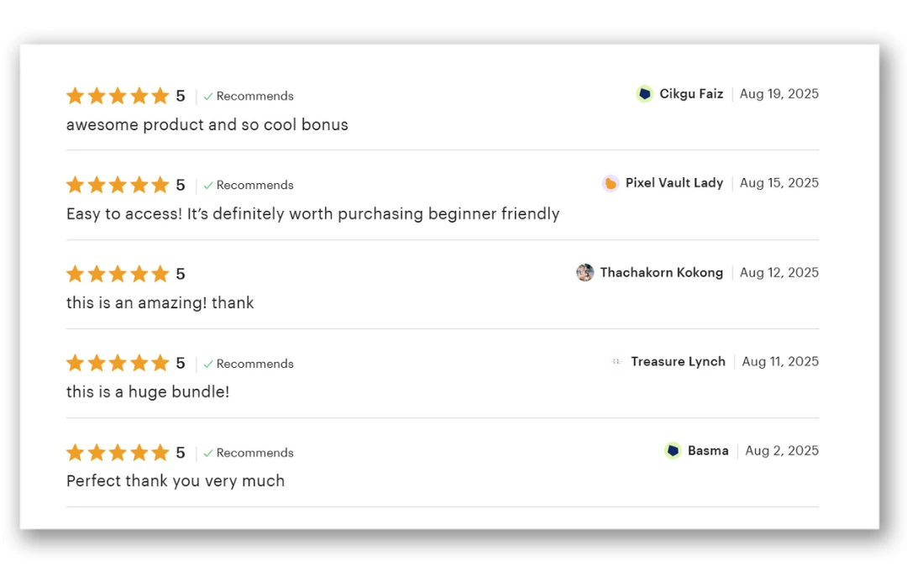Click Basma's profile avatar
The width and height of the screenshot is (907, 588).
673,450
